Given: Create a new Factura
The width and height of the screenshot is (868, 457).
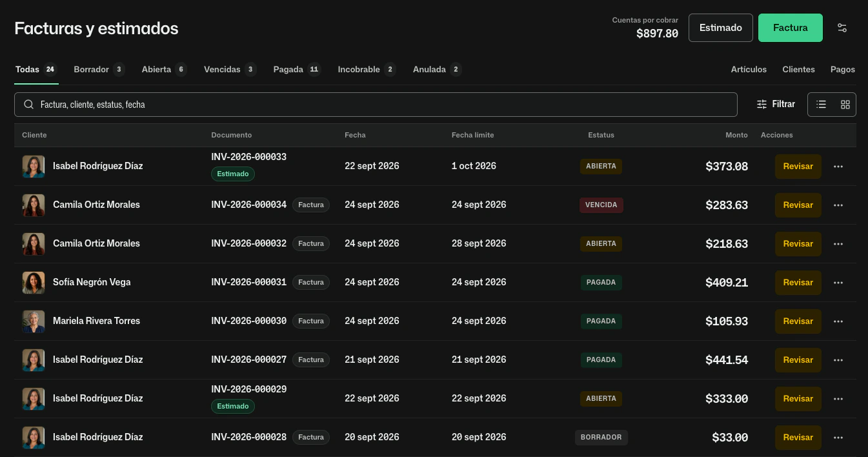Looking at the screenshot, I should [x=790, y=28].
